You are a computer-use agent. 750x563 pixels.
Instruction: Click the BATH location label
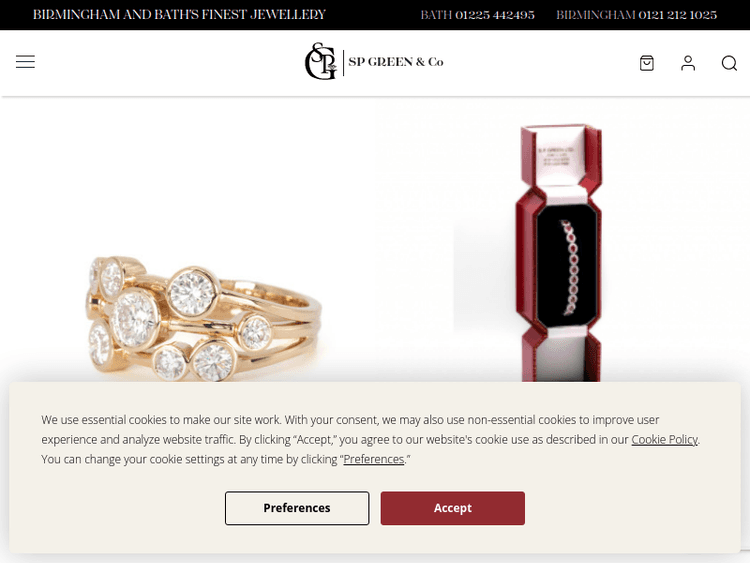pyautogui.click(x=436, y=15)
